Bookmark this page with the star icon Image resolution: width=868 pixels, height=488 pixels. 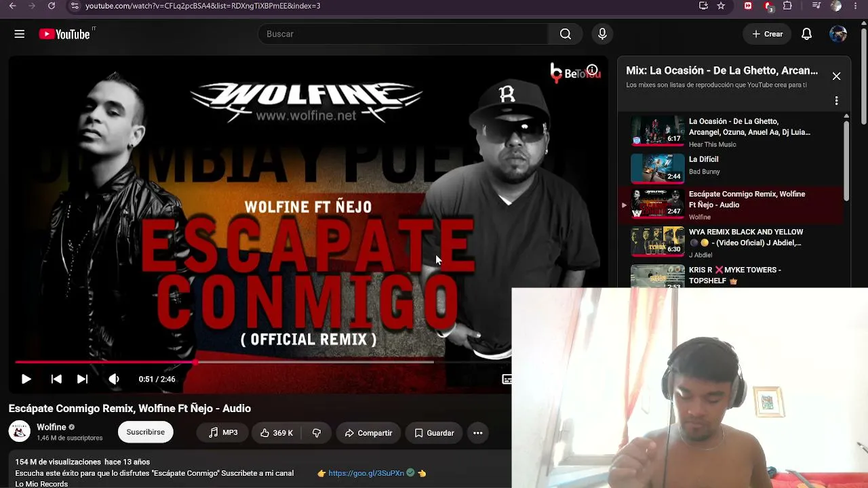721,6
